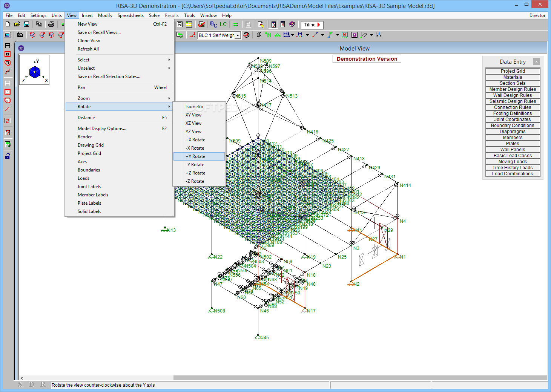Click the white Polygon Unselect tool icon
The width and height of the screenshot is (551, 392).
click(x=8, y=100)
